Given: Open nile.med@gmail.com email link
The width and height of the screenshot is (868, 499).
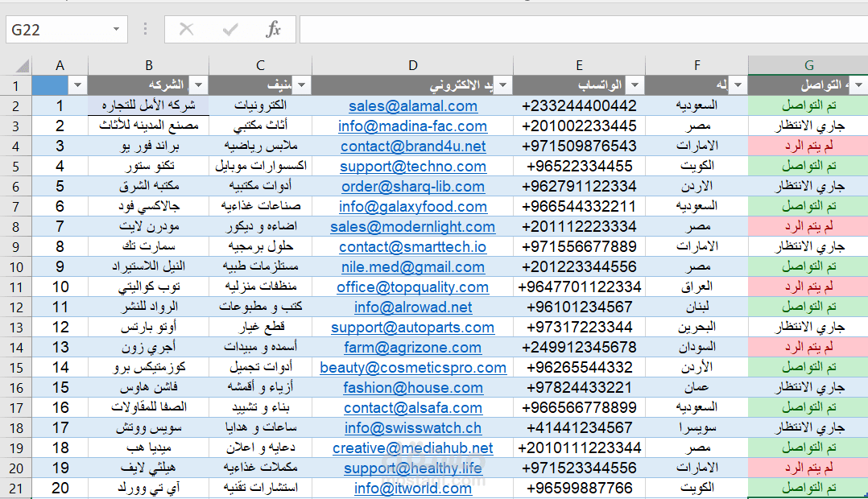Looking at the screenshot, I should pyautogui.click(x=413, y=267).
